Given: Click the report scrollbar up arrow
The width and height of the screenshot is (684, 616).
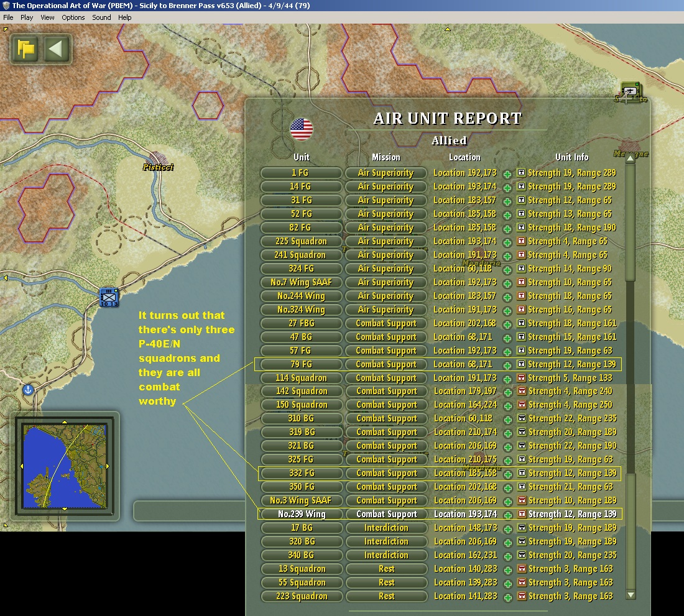Looking at the screenshot, I should [631, 159].
